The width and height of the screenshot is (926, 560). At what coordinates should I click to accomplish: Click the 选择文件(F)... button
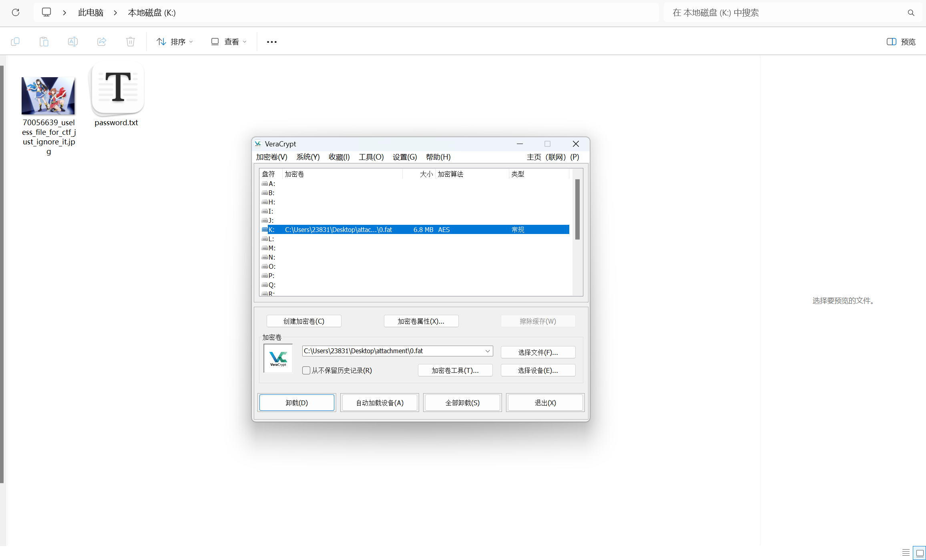(x=538, y=352)
